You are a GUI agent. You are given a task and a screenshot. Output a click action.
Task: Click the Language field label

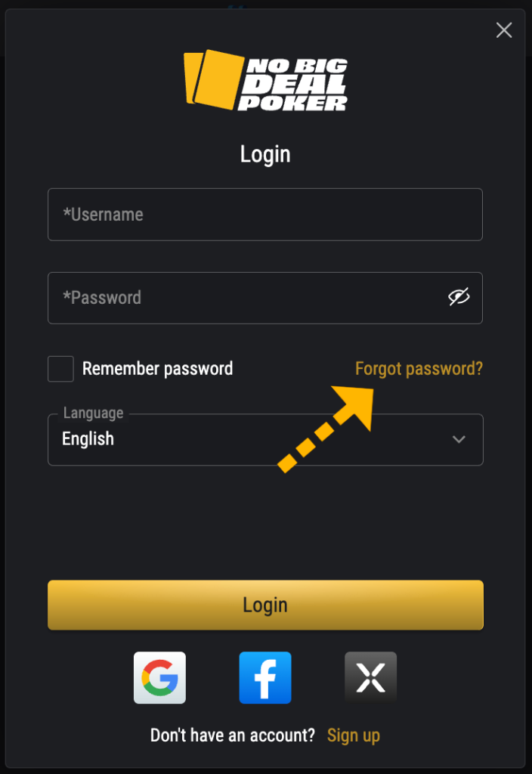tap(93, 413)
